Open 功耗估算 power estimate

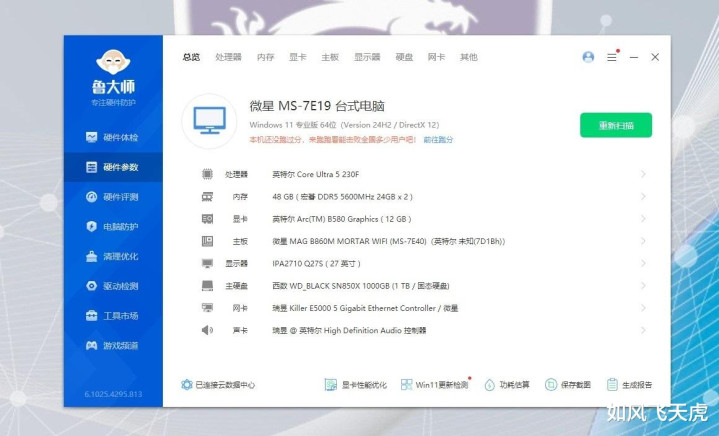tap(507, 385)
